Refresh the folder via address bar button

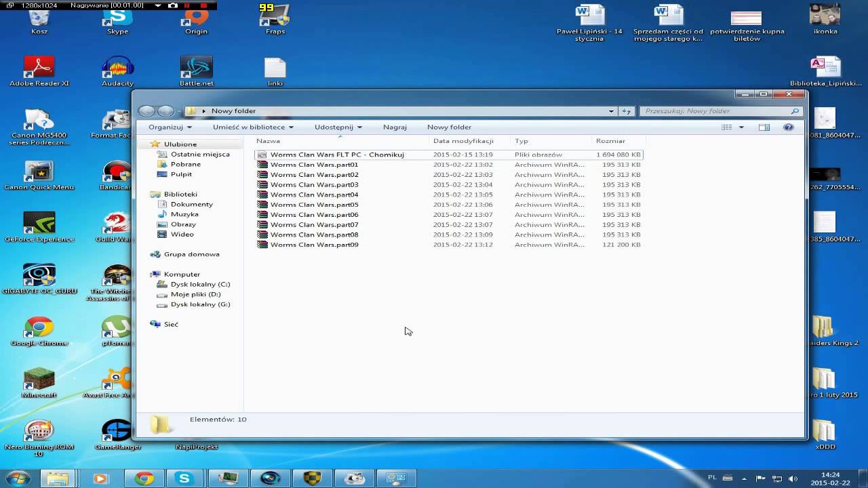coord(627,111)
